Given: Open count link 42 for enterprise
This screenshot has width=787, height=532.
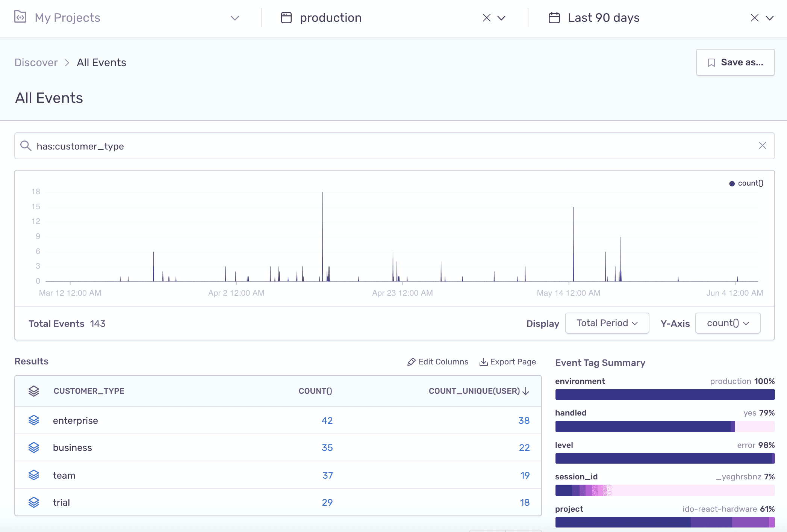Looking at the screenshot, I should click(x=327, y=420).
